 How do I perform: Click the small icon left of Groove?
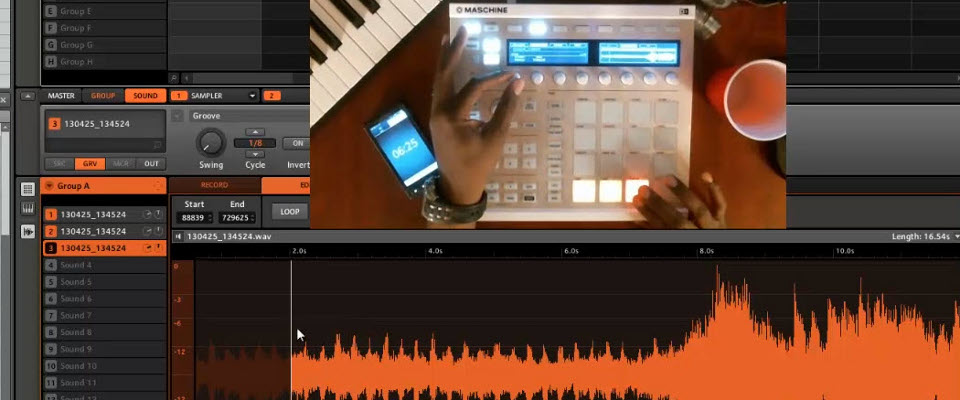point(178,116)
